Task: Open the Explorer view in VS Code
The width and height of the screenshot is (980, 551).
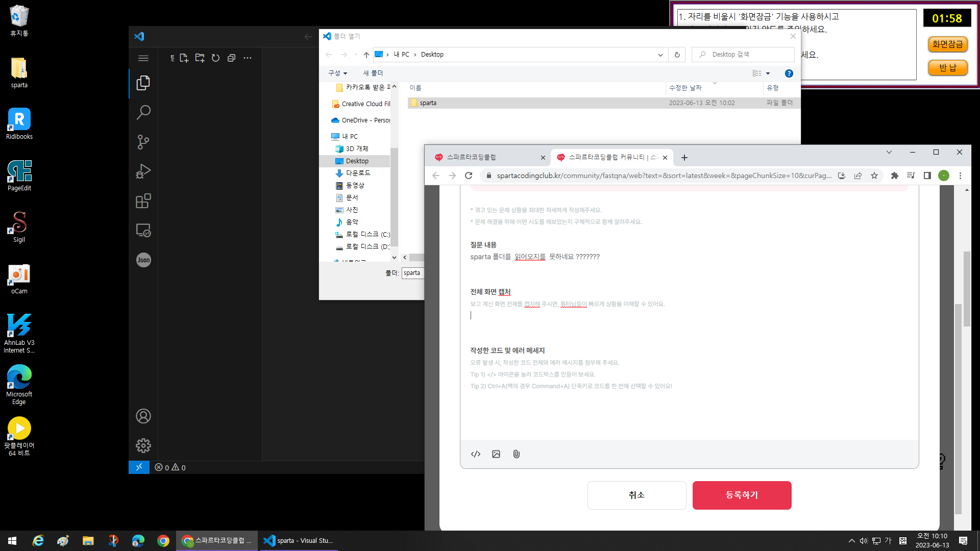Action: click(x=143, y=83)
